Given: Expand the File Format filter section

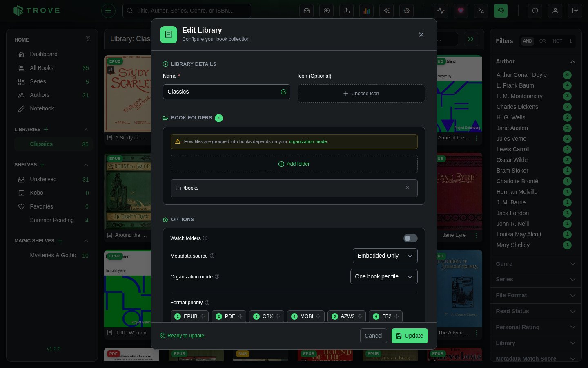Looking at the screenshot, I should click(x=536, y=295).
